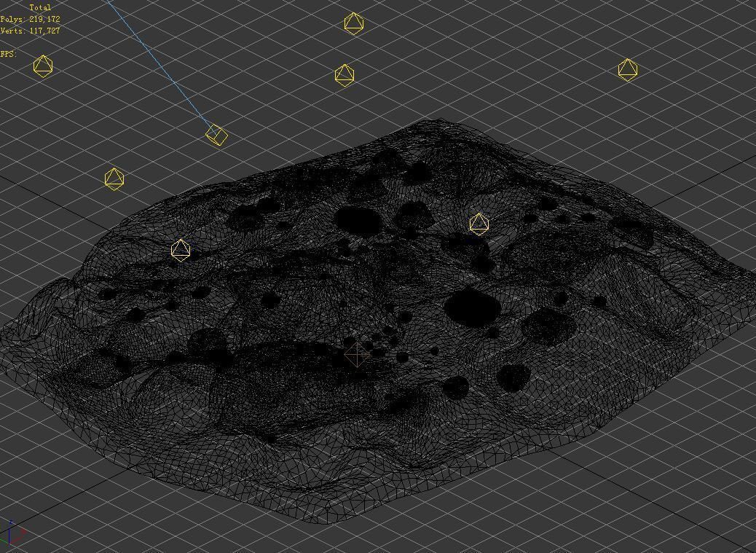Click the 'Verts: 117,727' statistic
Viewport: 756px width, 553px height.
[30, 31]
